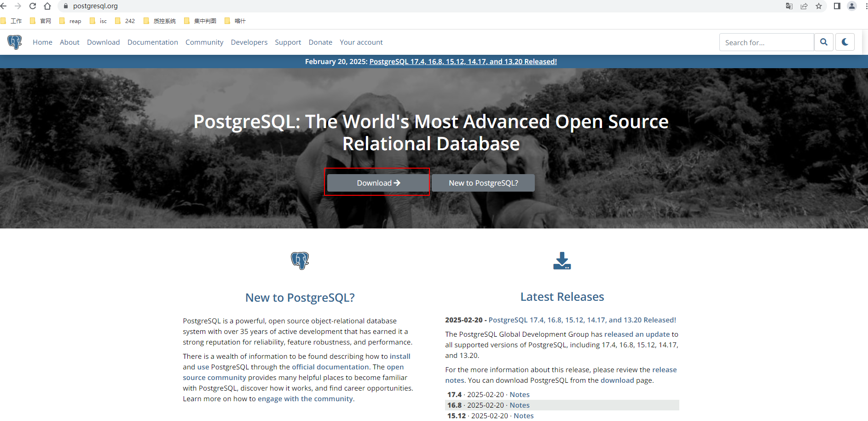The image size is (868, 421).
Task: Toggle dark mode with the moon icon
Action: [845, 42]
